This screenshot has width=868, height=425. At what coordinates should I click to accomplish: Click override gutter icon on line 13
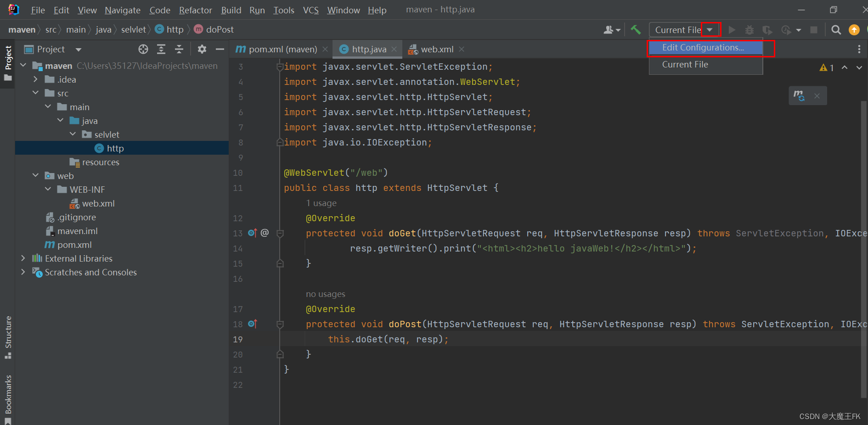[252, 233]
